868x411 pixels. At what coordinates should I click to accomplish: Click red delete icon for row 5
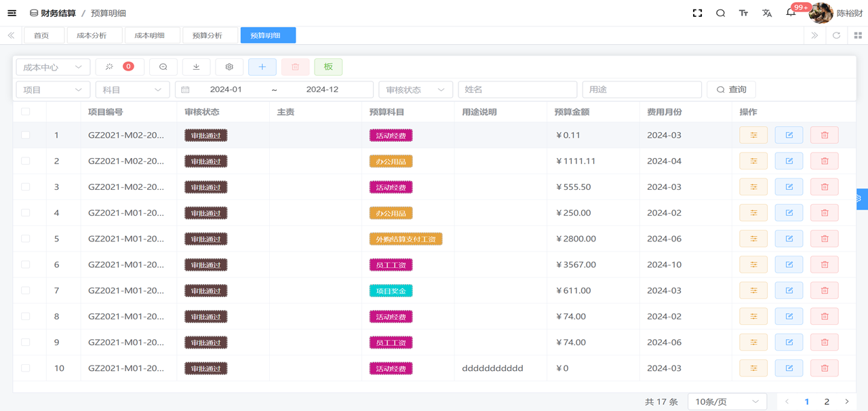point(825,239)
